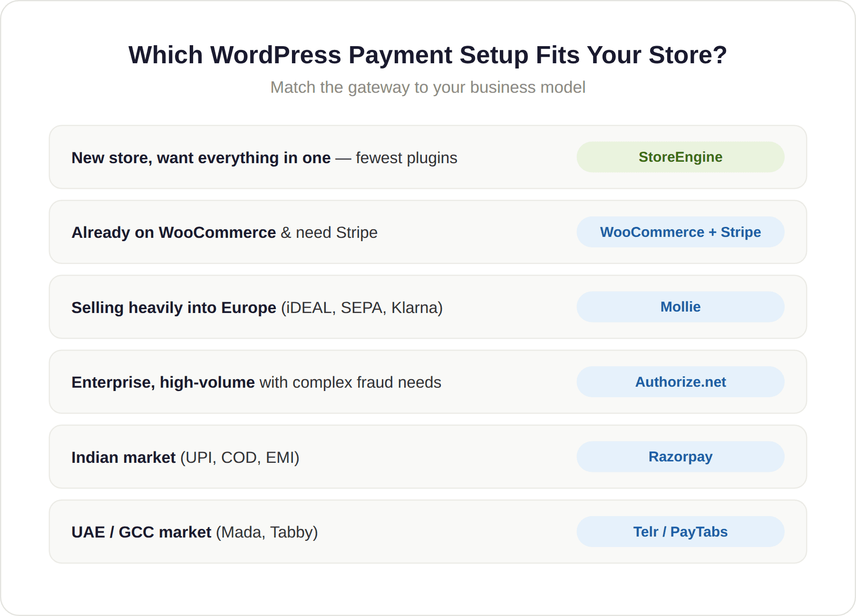Click the heading 'Which WordPress Payment Setup Fits Your Store?'

(428, 55)
